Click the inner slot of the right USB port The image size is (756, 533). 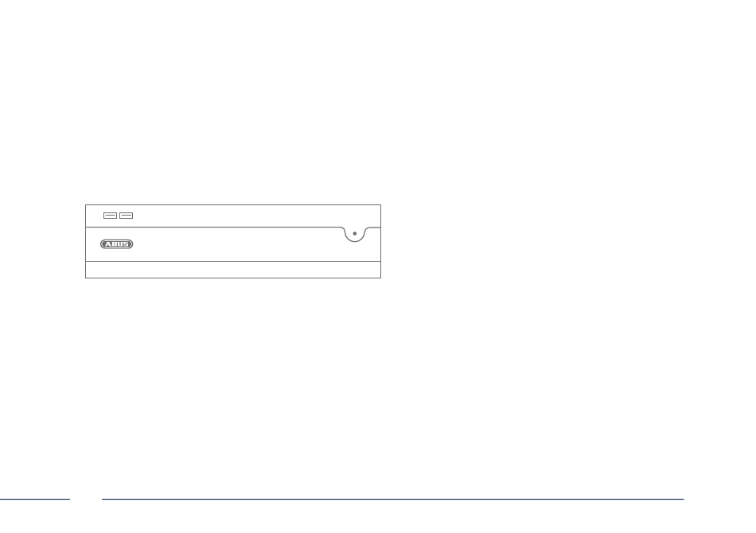point(127,216)
